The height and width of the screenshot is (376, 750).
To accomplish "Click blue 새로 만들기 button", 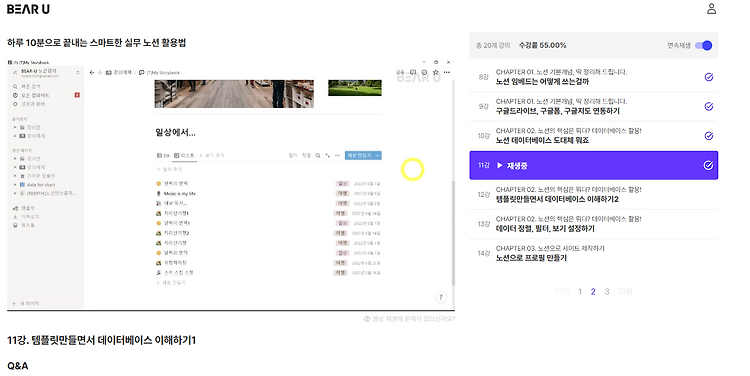I will click(x=360, y=155).
